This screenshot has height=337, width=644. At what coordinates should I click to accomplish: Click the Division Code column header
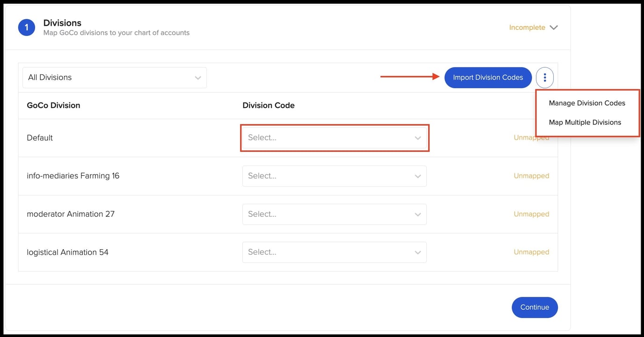point(268,105)
